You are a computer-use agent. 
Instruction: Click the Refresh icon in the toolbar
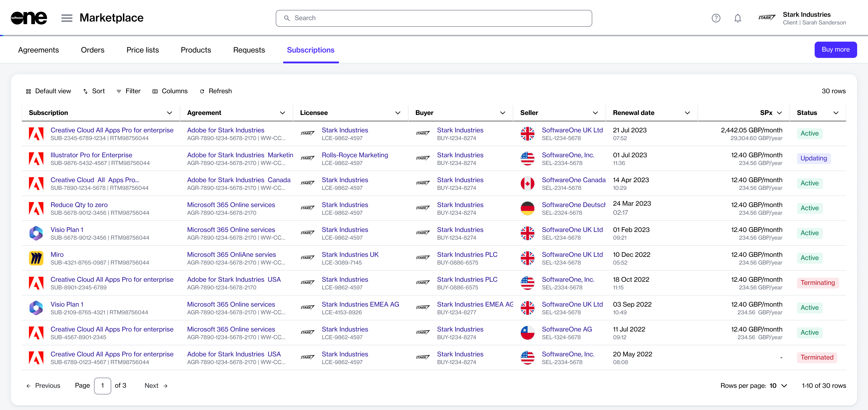202,91
